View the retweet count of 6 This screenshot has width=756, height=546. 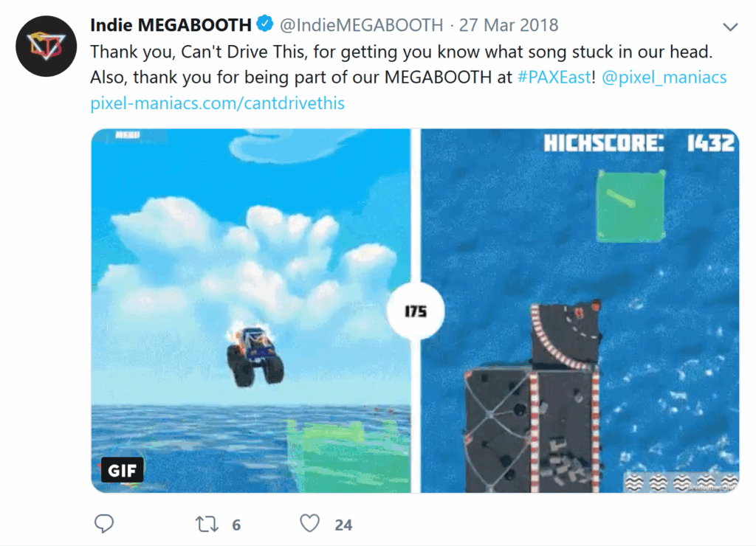[236, 525]
